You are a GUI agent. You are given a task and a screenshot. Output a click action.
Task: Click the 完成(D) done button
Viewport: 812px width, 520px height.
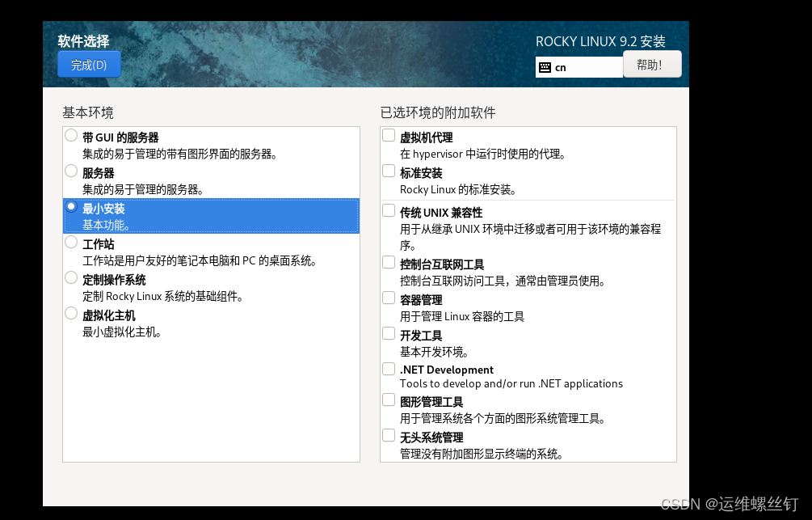89,64
